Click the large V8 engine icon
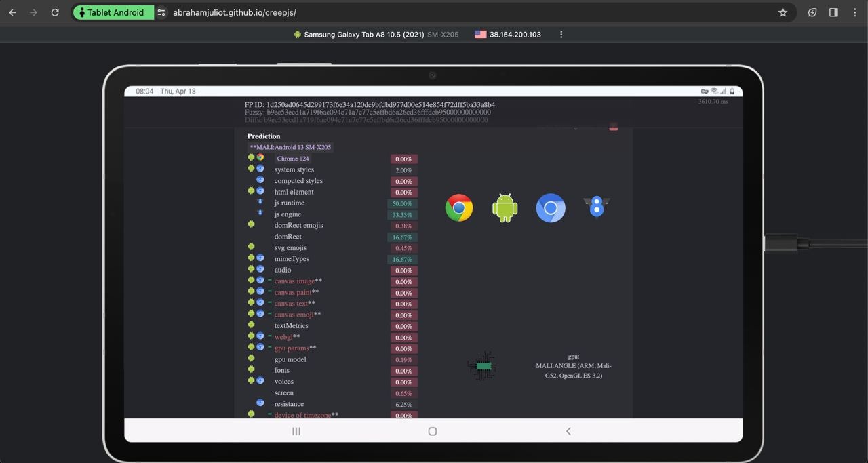 [596, 207]
